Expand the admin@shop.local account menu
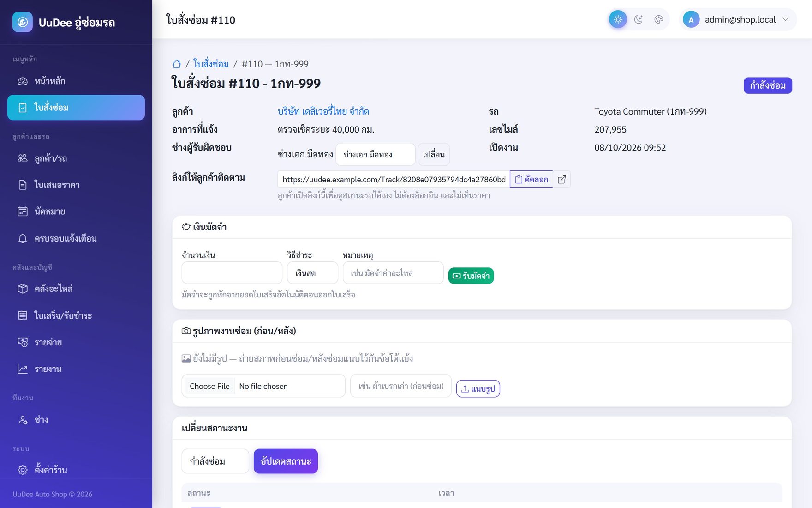812x508 pixels. pos(738,20)
